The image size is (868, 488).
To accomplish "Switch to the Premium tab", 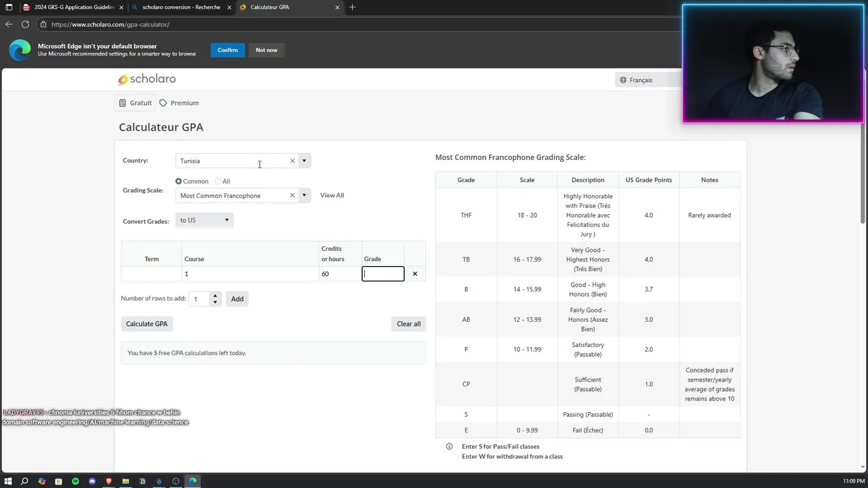I will [179, 103].
